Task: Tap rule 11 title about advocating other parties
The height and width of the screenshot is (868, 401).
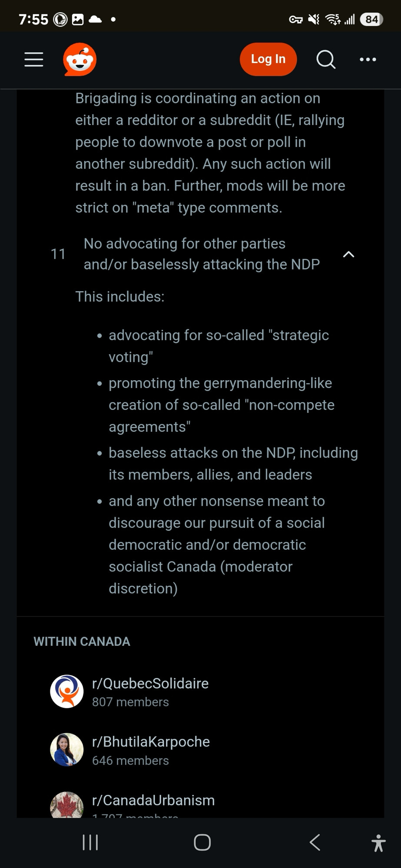Action: [202, 254]
